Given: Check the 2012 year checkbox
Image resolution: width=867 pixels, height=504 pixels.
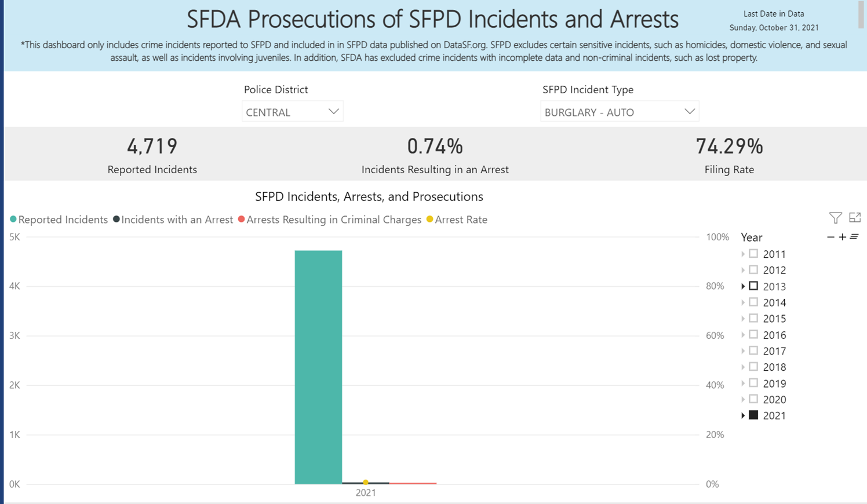Looking at the screenshot, I should 753,269.
